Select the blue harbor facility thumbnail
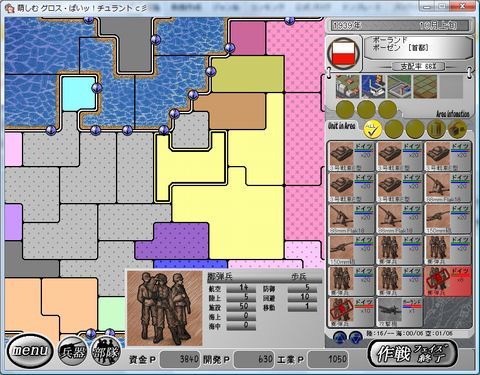 [x=373, y=87]
